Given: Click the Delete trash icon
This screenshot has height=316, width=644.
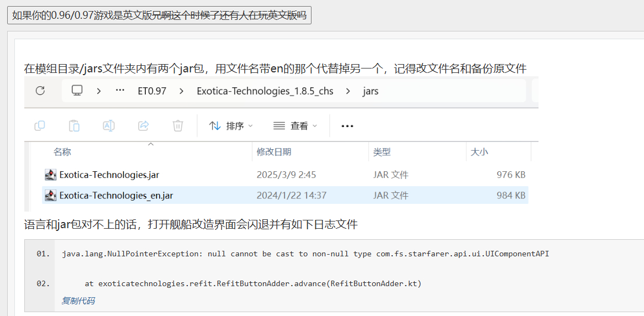Looking at the screenshot, I should pos(178,126).
